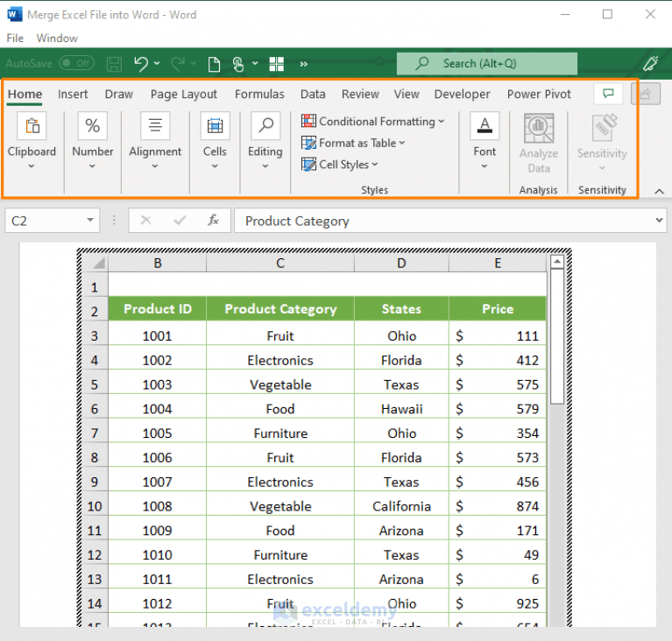Switch to the Page Layout tab
Image resolution: width=672 pixels, height=641 pixels.
coord(183,95)
